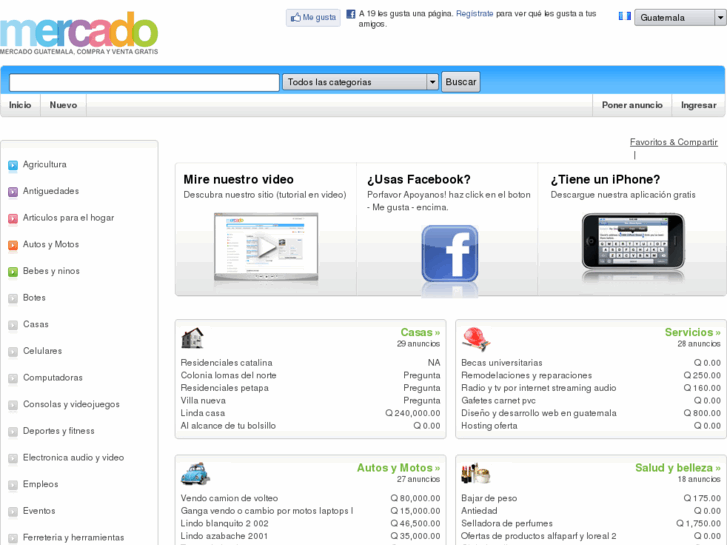Screen dimensions: 727x545
Task: Open the Gafetes carnet pvc listing
Action: point(498,400)
